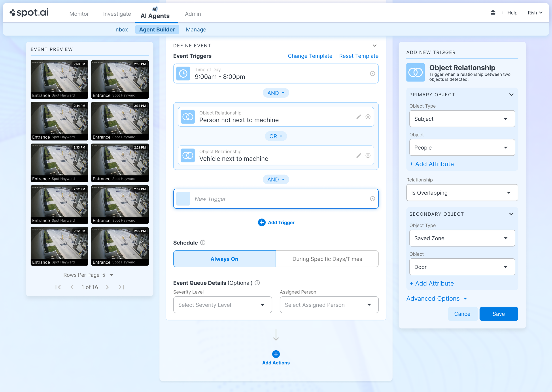Edit the Person not next to machine trigger
This screenshot has height=392, width=552.
[x=358, y=117]
